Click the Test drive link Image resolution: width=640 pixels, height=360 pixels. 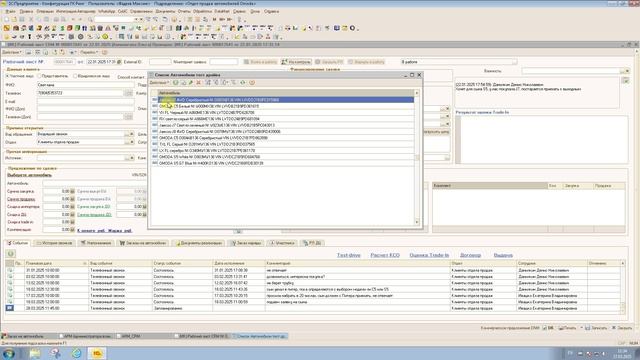click(349, 255)
